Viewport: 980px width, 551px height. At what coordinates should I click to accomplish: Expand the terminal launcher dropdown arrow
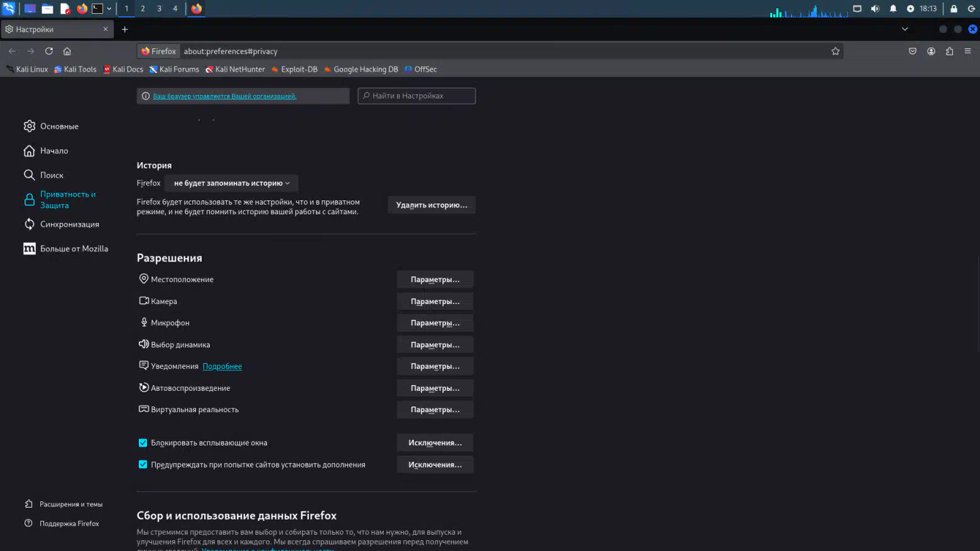pyautogui.click(x=109, y=9)
